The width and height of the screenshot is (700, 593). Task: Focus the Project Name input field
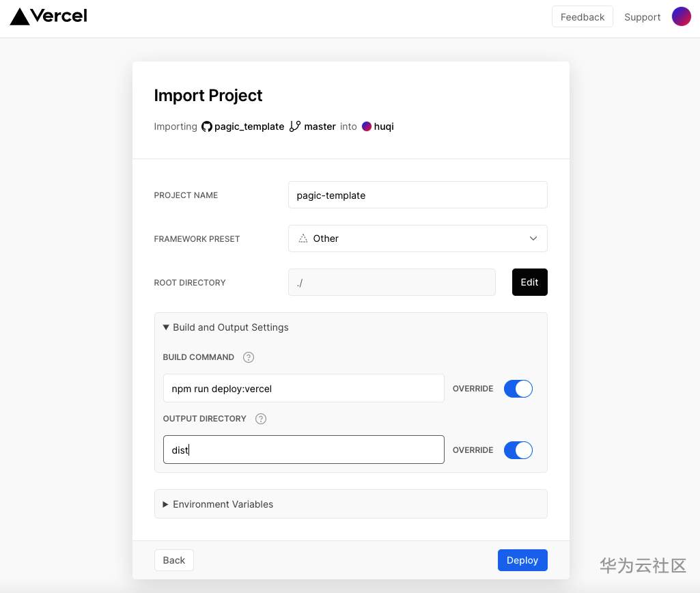pyautogui.click(x=417, y=195)
